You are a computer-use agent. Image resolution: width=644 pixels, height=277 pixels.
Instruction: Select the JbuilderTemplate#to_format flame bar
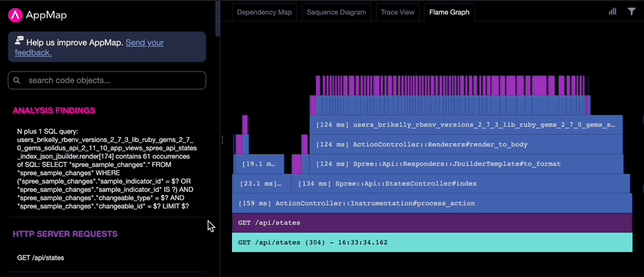point(466,163)
